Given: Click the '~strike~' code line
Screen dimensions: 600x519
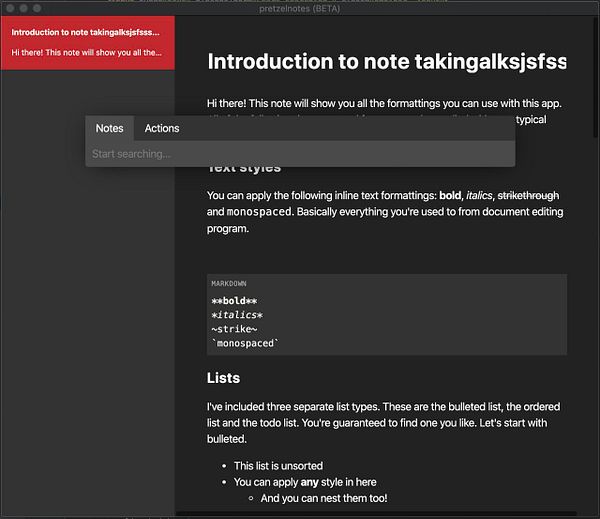Looking at the screenshot, I should click(234, 329).
